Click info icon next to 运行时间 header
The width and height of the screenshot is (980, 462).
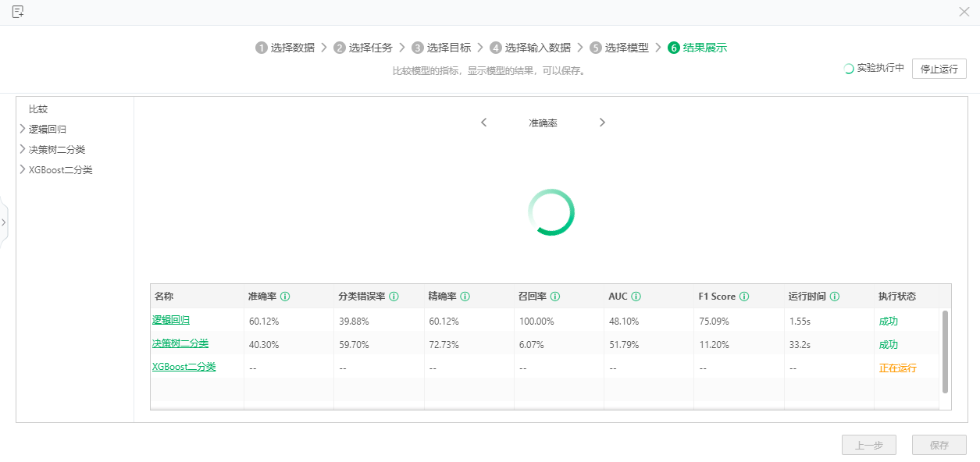coord(834,297)
